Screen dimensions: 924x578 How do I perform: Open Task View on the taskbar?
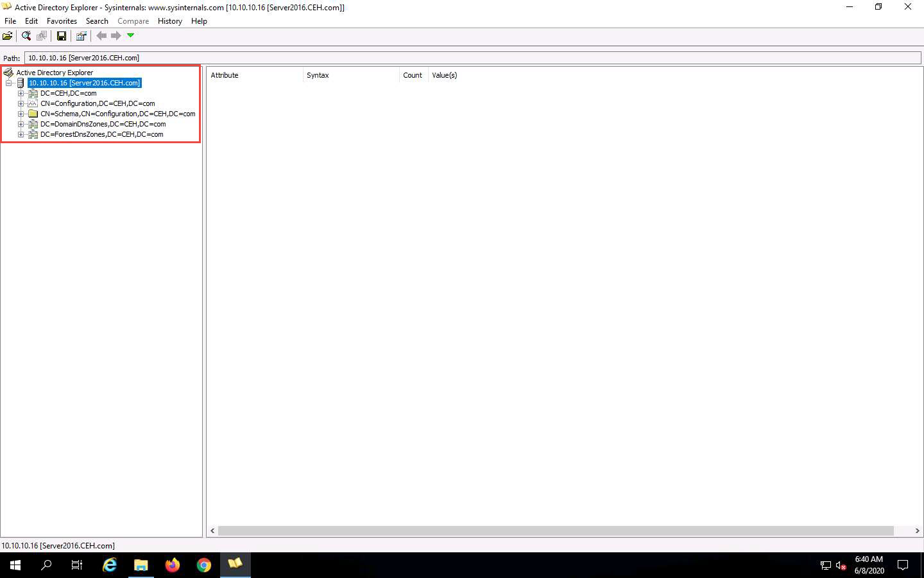point(77,565)
